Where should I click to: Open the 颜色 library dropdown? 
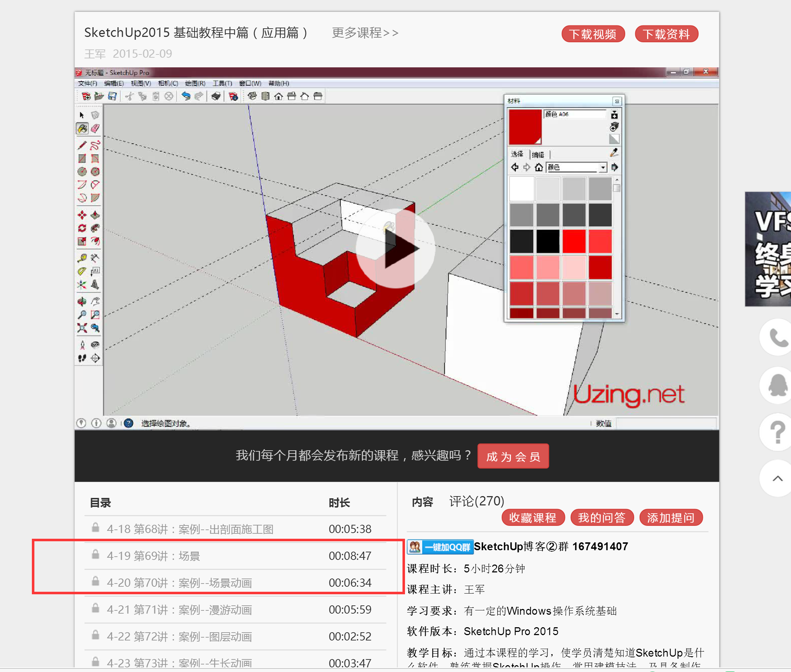(x=576, y=167)
